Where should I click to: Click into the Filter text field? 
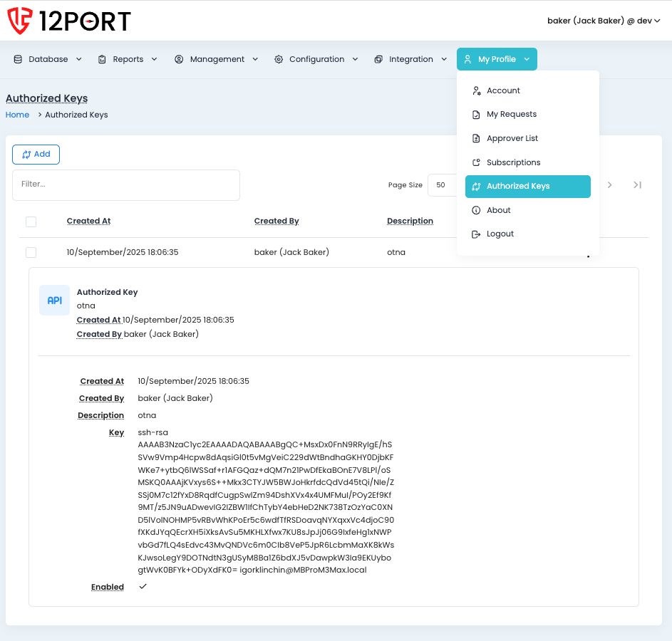coord(126,184)
